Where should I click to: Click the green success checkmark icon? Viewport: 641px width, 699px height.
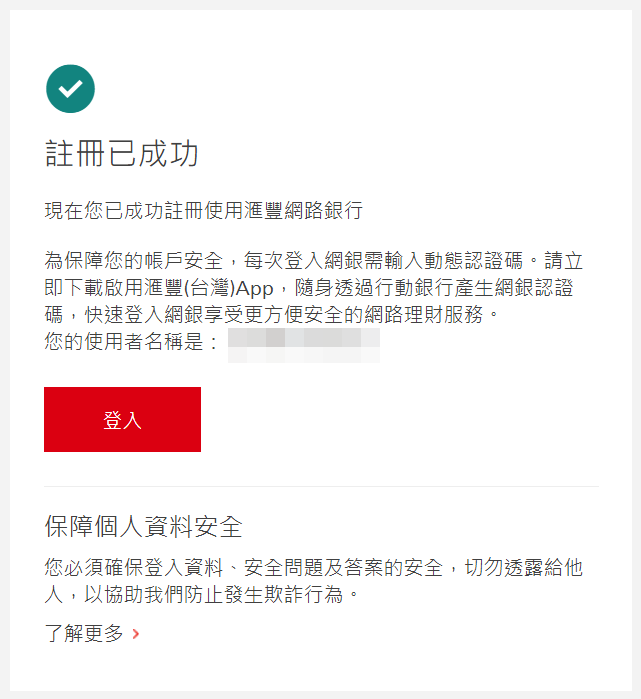coord(70,89)
